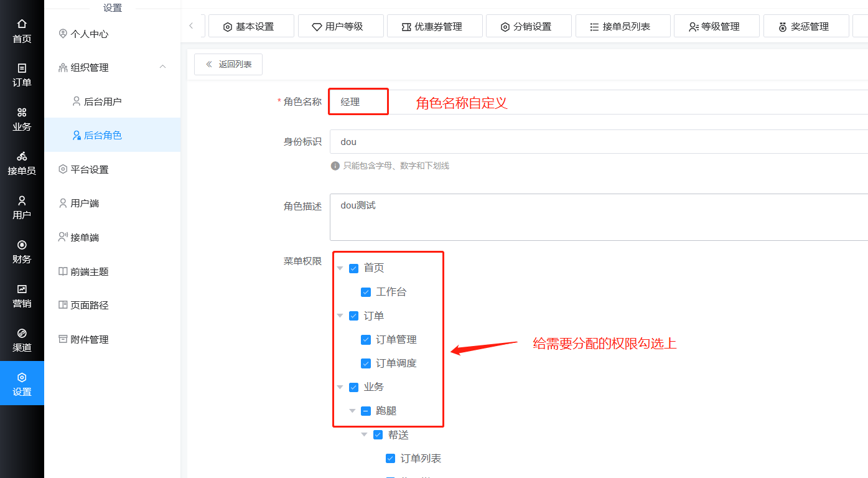Click the 用户等级 diamond icon
The width and height of the screenshot is (868, 478).
click(x=317, y=27)
